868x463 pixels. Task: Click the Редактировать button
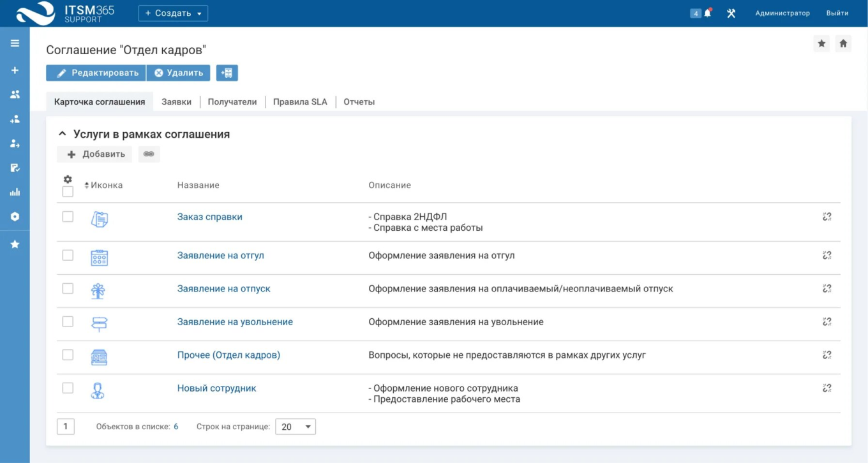pos(96,73)
